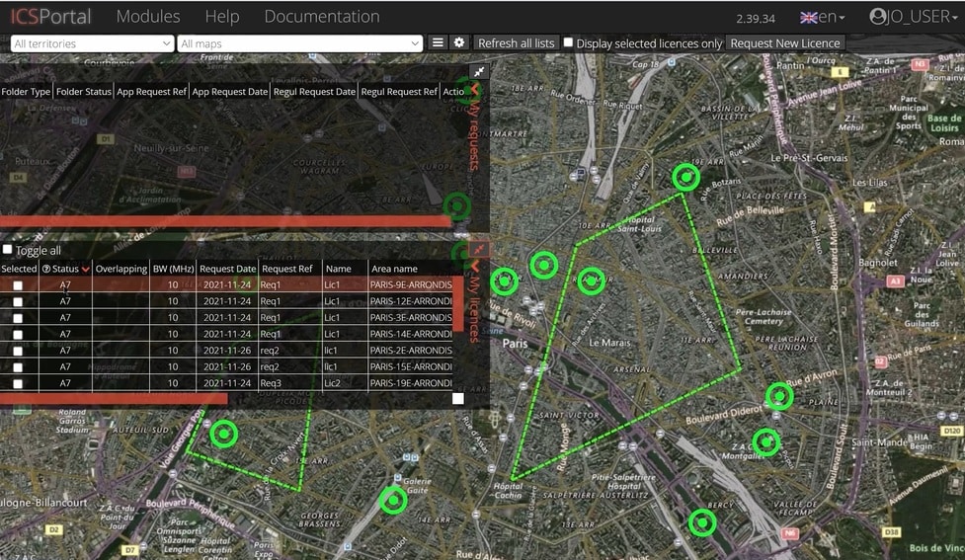Click the ICSPortal logo

coord(50,16)
